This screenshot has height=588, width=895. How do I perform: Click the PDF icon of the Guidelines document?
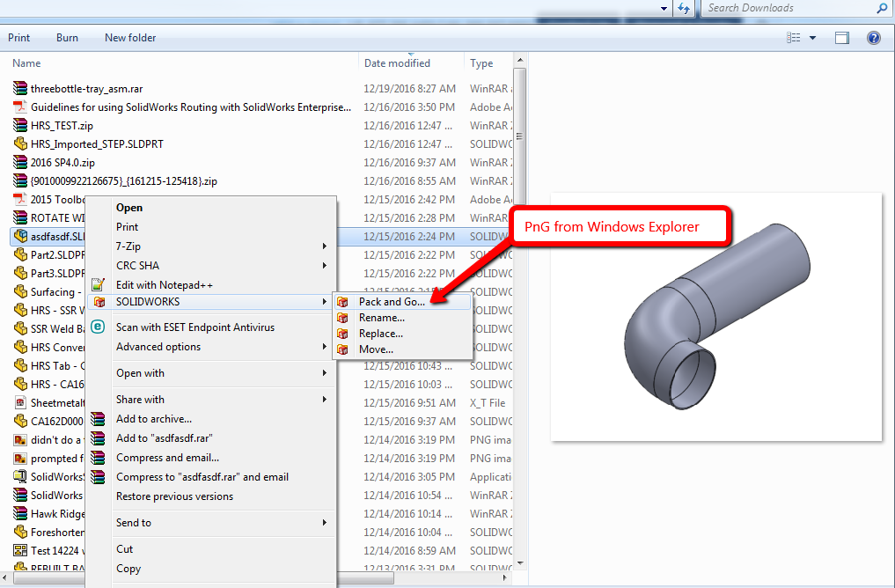click(x=20, y=107)
